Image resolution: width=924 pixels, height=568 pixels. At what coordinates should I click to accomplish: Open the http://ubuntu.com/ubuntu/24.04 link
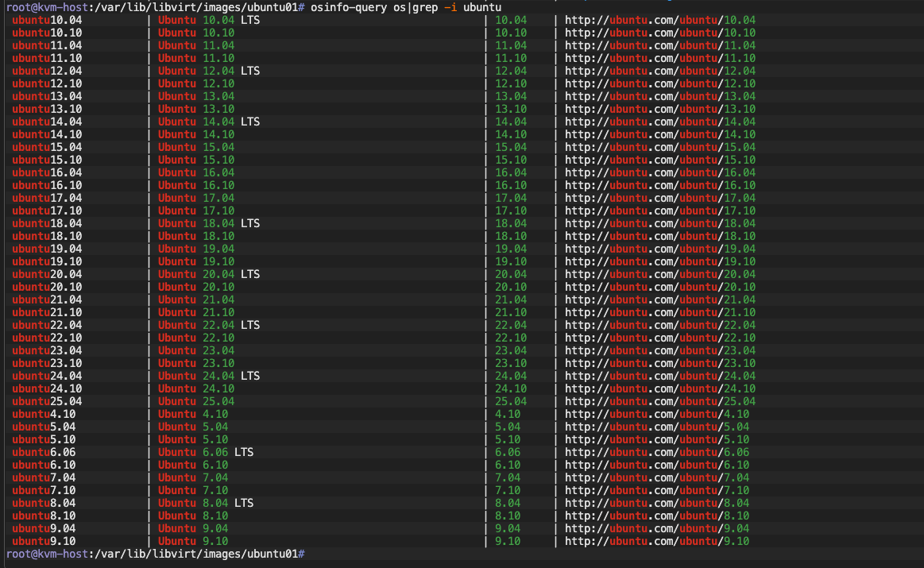pos(660,376)
